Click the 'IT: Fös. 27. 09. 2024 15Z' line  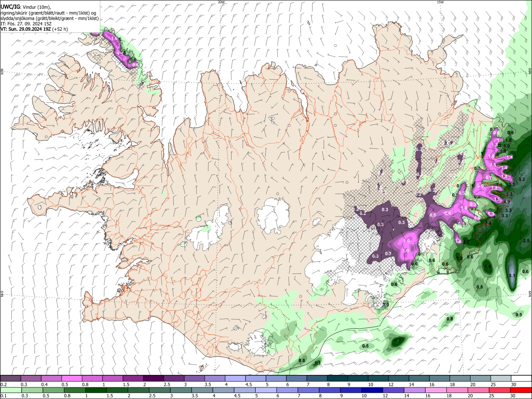[26, 24]
